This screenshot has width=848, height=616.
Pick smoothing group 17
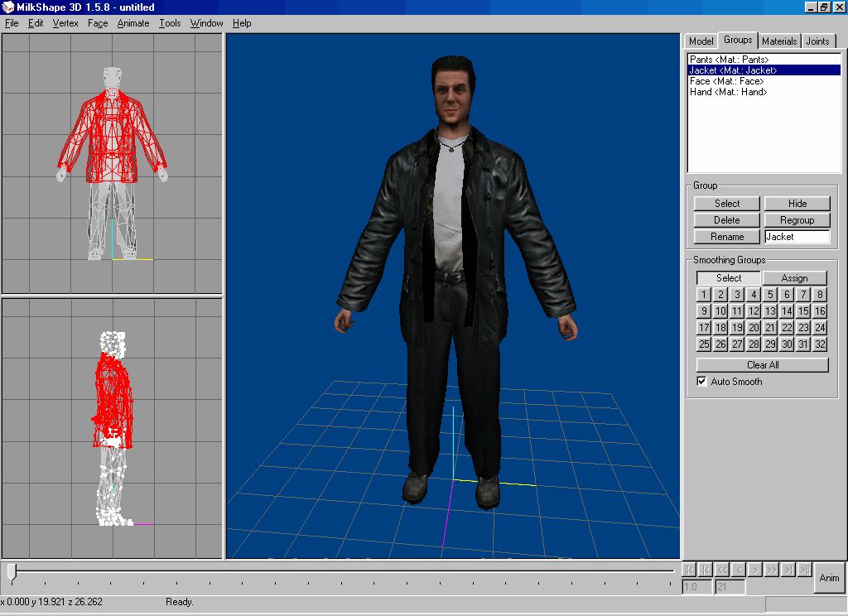point(704,328)
